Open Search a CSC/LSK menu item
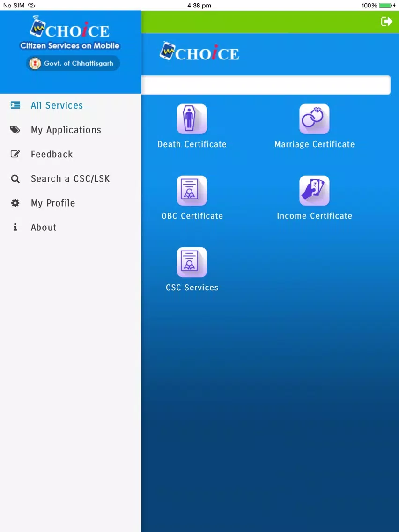399x532 pixels. coord(71,178)
